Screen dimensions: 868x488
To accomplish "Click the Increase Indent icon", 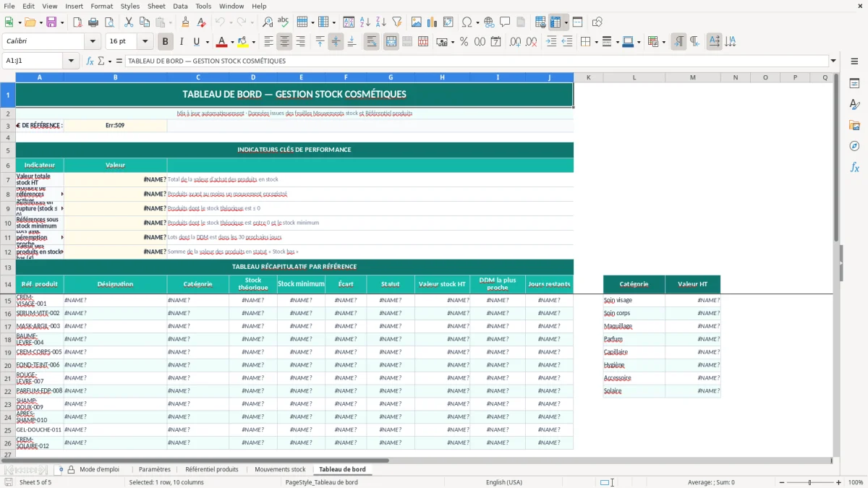I will pos(551,42).
